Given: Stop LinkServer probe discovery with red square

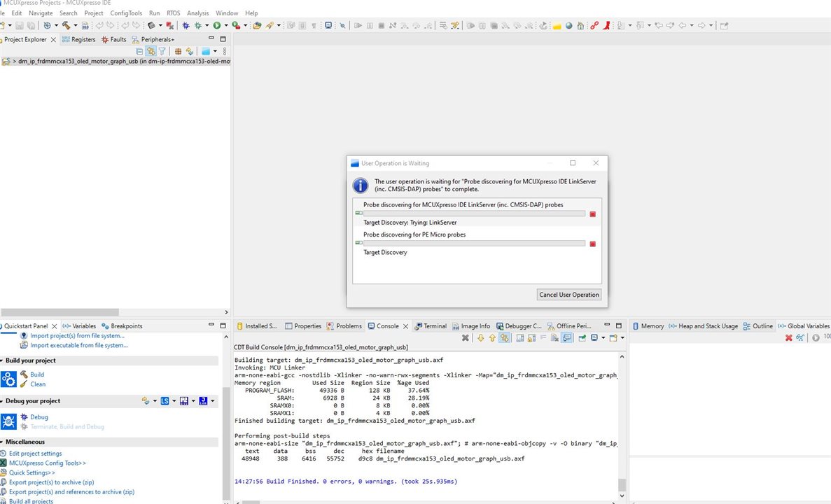Looking at the screenshot, I should point(592,214).
